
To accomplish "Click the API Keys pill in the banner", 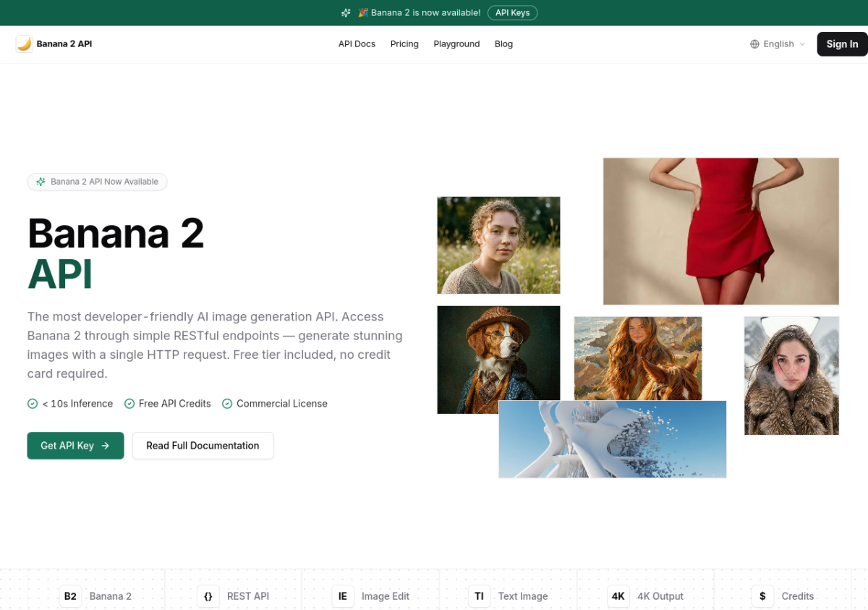I will click(512, 13).
